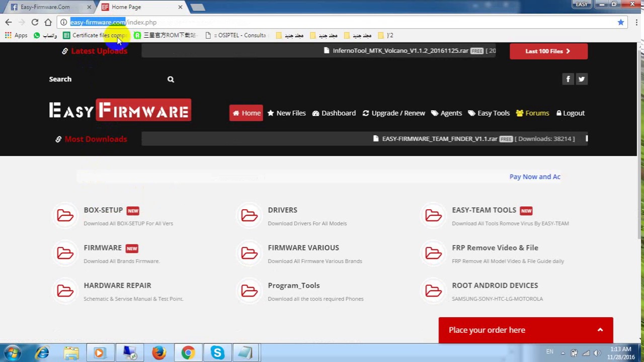Image resolution: width=644 pixels, height=362 pixels.
Task: Click the volume icon in system tray
Action: coord(597,353)
